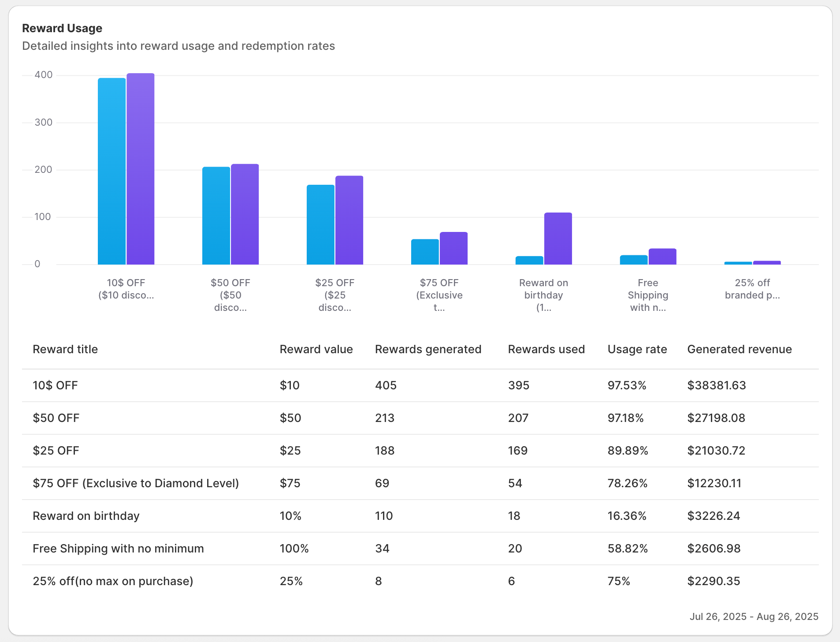Select the 'Reward on birthday' table row title
The width and height of the screenshot is (840, 642).
86,516
